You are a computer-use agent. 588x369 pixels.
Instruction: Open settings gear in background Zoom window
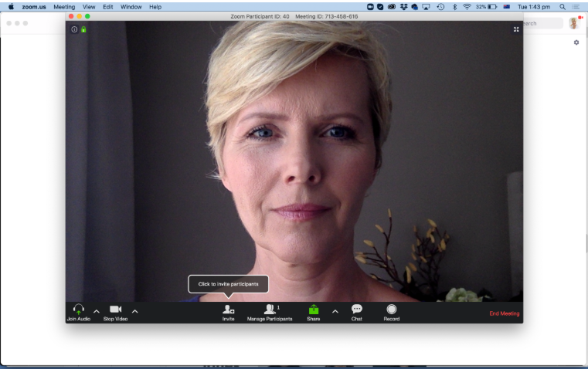pyautogui.click(x=576, y=42)
